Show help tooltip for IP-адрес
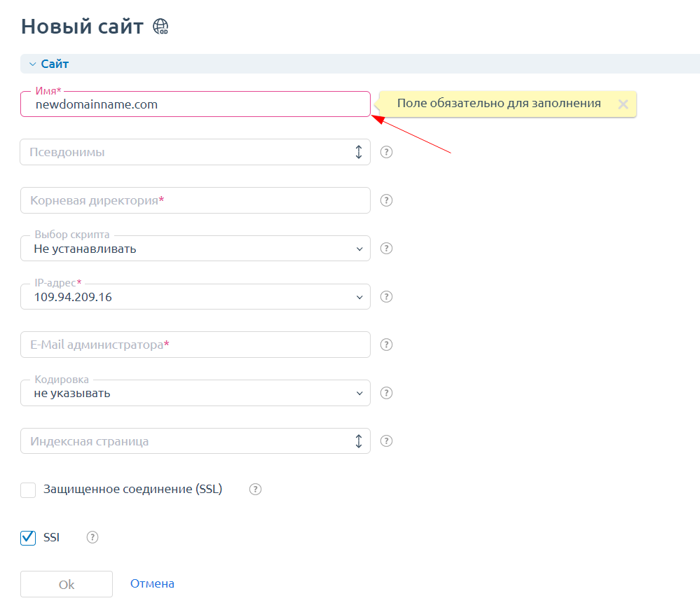Screen dimensions: 700x603 click(x=386, y=297)
